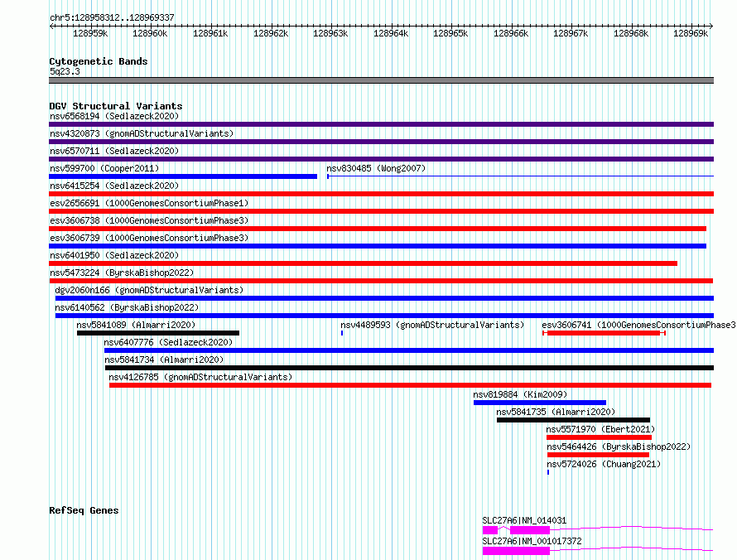
Task: Select the SLC27A6|NM_014031 gene exon
Action: pos(530,530)
